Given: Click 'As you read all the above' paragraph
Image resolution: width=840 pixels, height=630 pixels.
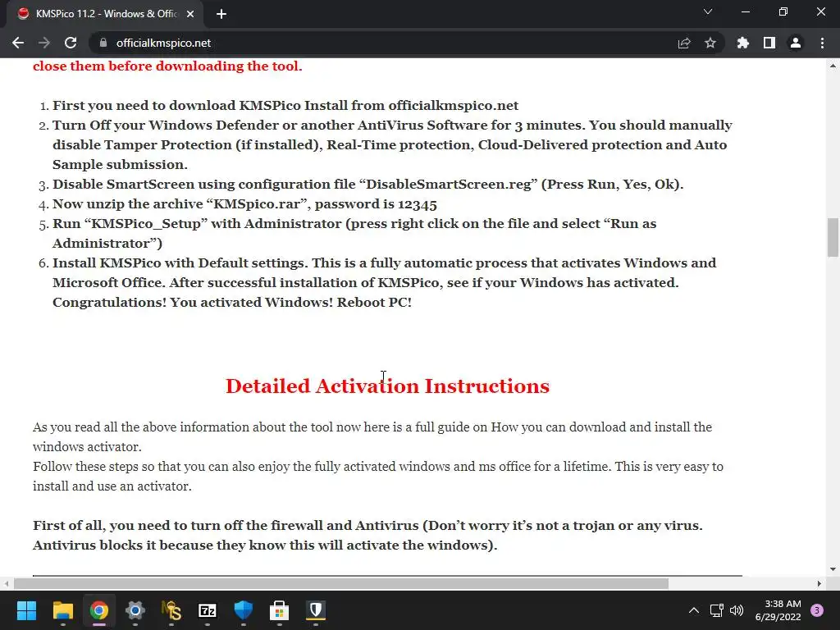Looking at the screenshot, I should point(372,436).
